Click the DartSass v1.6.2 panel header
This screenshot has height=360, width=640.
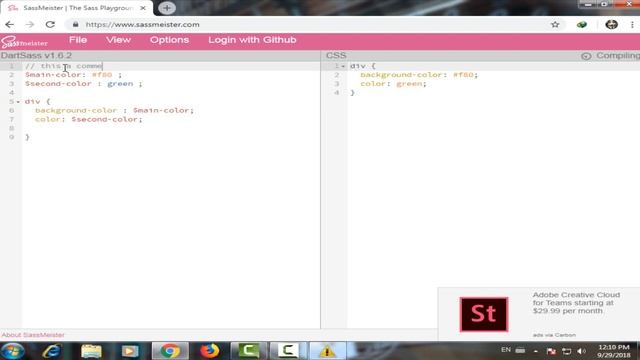[x=36, y=56]
